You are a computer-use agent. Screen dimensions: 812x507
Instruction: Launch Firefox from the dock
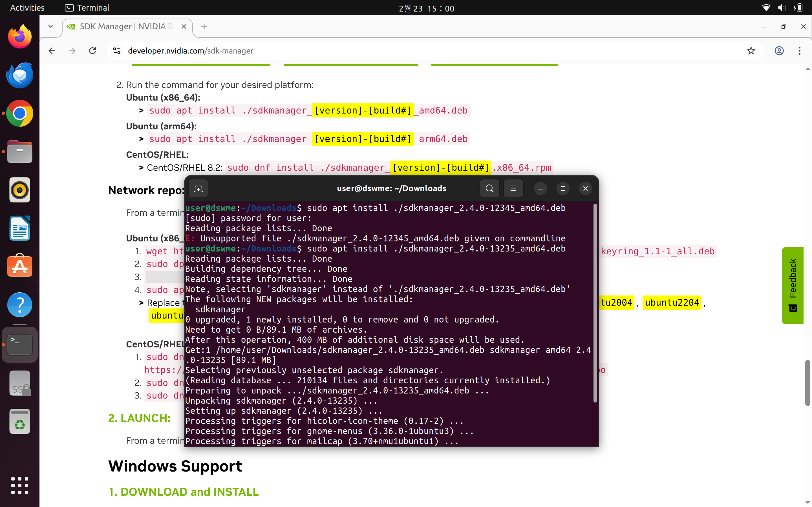pos(19,37)
